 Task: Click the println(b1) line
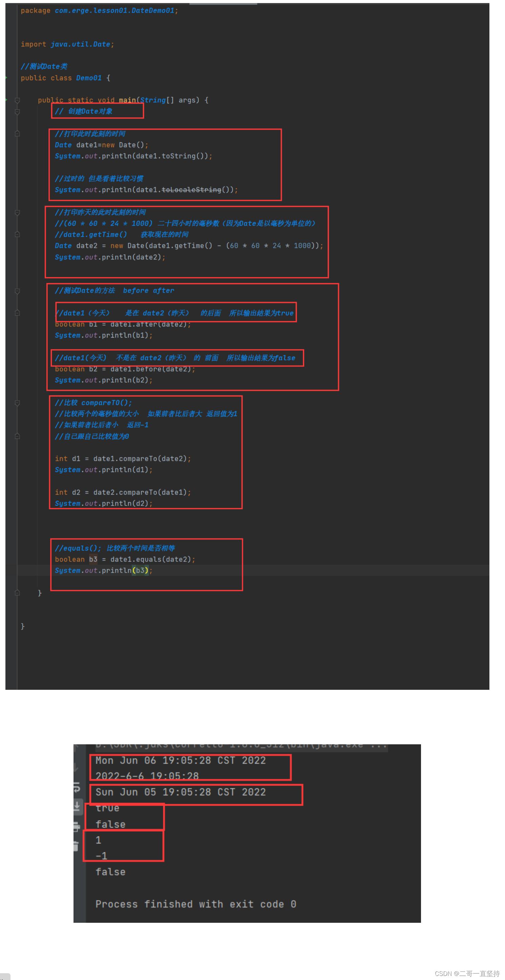pyautogui.click(x=104, y=335)
